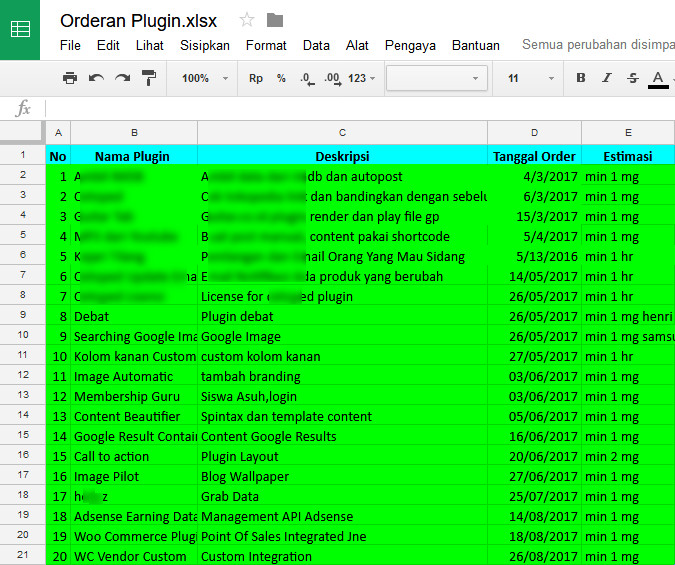Screen dimensions: 675x565
Task: Format as percent
Action: point(281,78)
